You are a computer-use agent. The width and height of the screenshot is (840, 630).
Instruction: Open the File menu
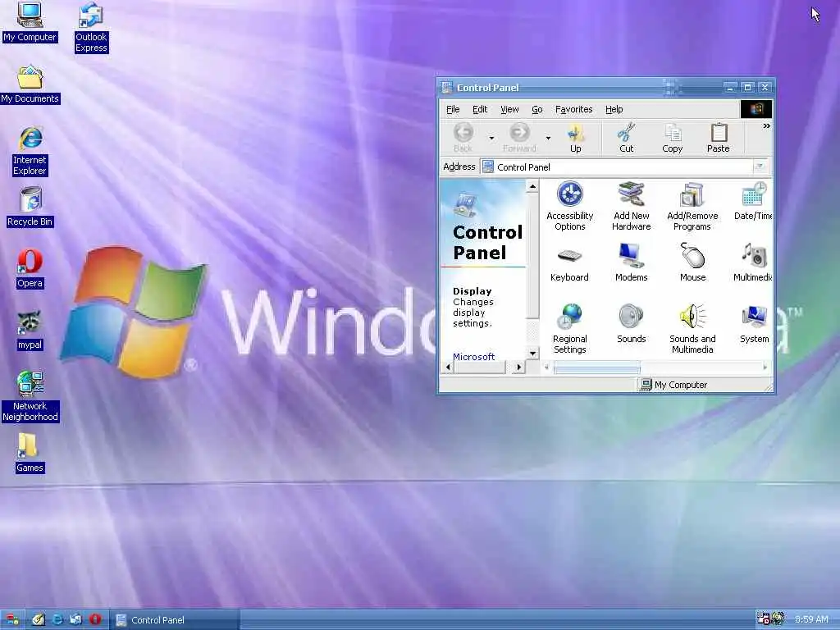pyautogui.click(x=453, y=109)
